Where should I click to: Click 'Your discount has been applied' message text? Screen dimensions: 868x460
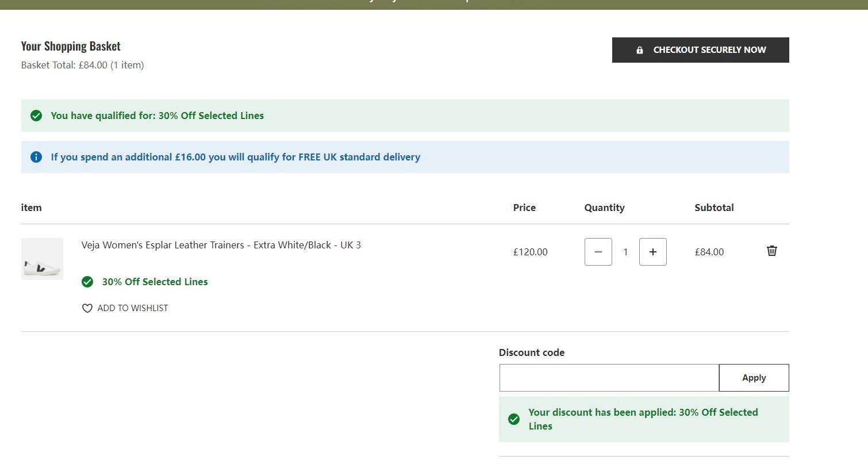coord(643,419)
